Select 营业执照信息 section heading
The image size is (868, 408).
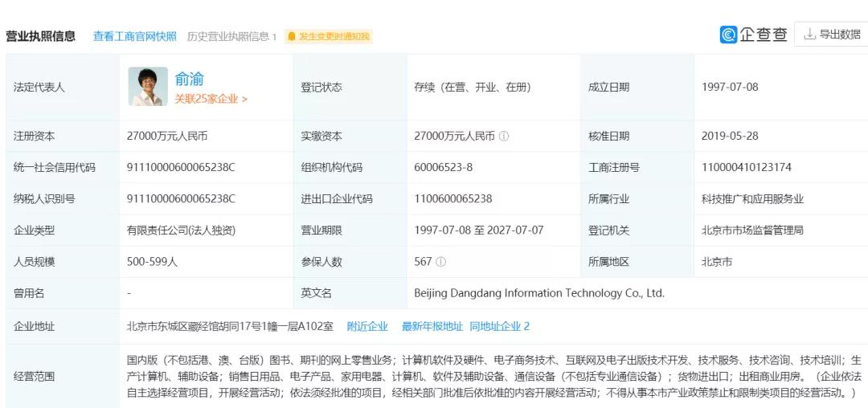[40, 36]
